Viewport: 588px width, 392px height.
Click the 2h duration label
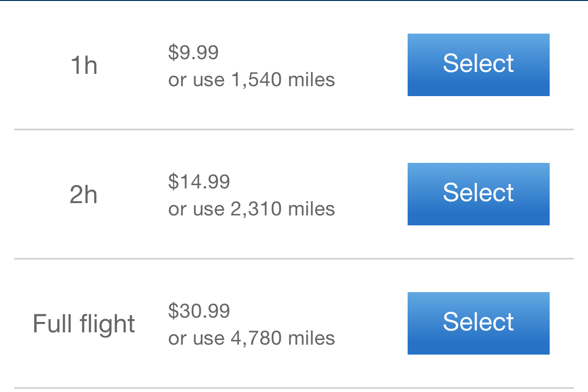pos(84,195)
